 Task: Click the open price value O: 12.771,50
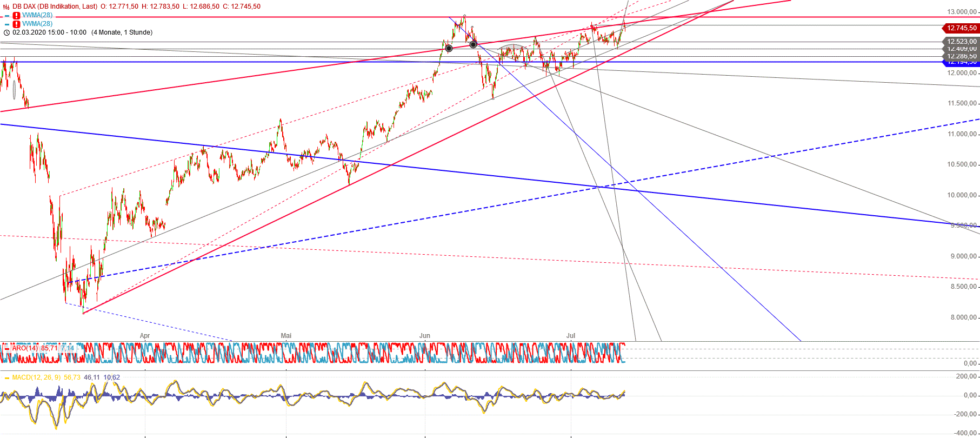(x=119, y=6)
